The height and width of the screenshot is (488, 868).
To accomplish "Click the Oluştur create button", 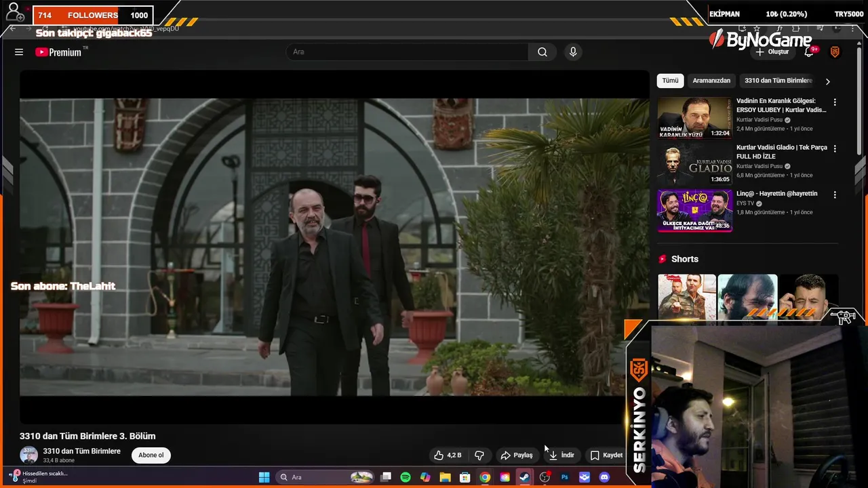I will 772,52.
